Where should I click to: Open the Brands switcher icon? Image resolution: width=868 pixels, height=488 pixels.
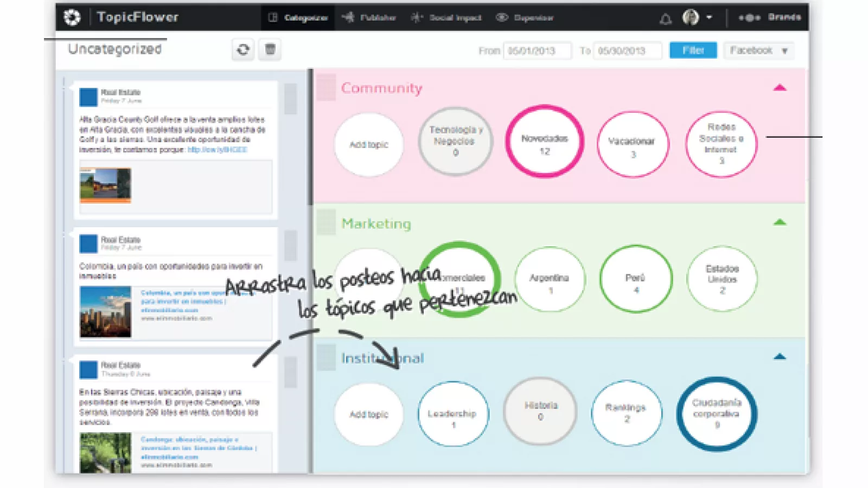tap(749, 18)
